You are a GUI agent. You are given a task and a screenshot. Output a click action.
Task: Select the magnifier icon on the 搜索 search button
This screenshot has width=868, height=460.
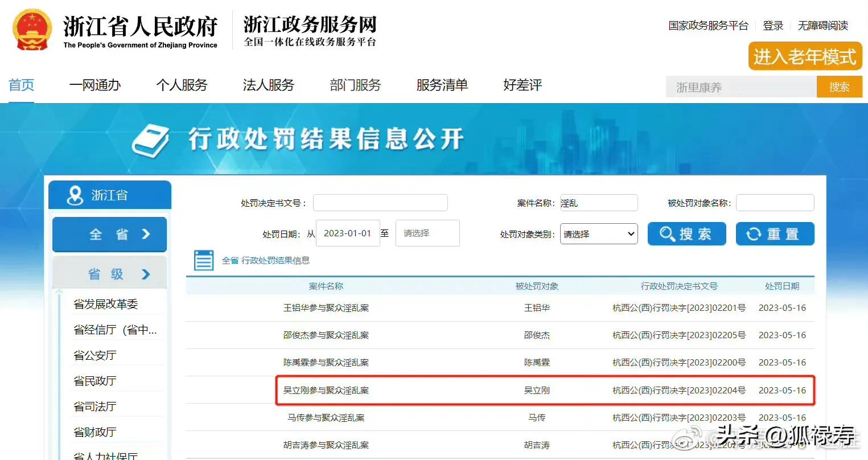coord(667,233)
